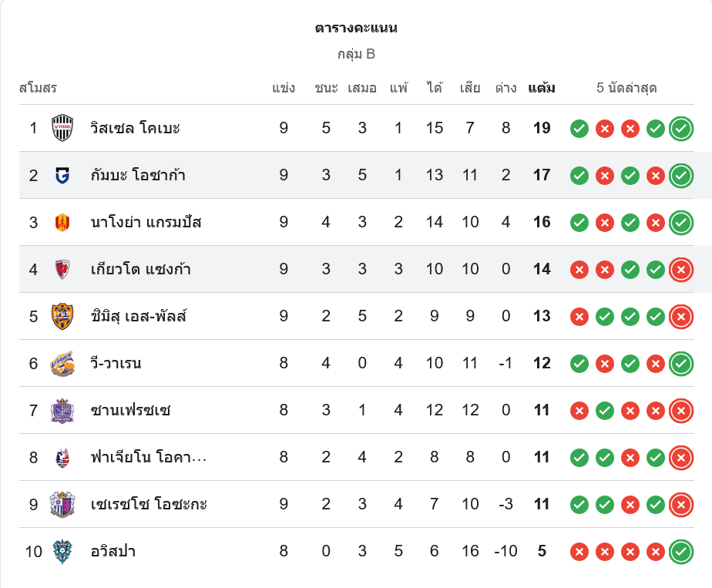Image resolution: width=712 pixels, height=588 pixels.
Task: Select the กัมบะ โอซาก้า team name
Action: coord(137,175)
